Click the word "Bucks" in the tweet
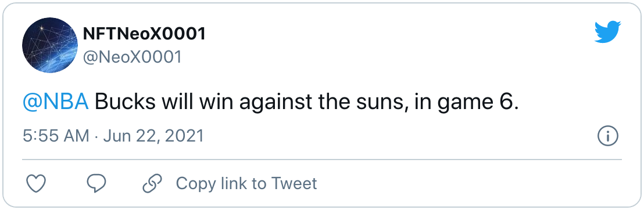This screenshot has width=644, height=210. 126,102
